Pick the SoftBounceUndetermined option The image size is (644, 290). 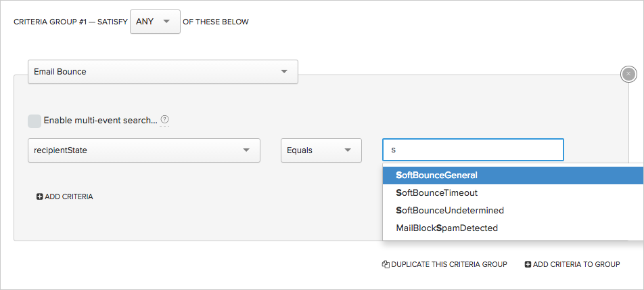450,210
